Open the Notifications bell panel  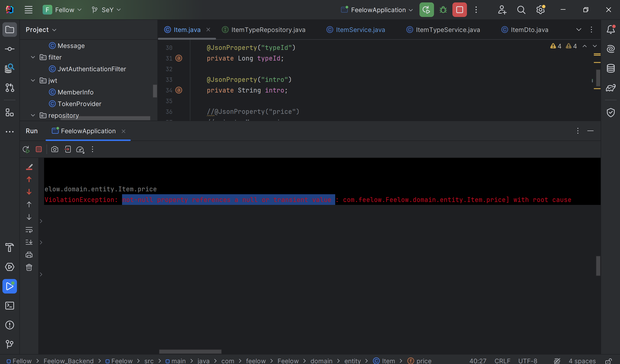610,30
